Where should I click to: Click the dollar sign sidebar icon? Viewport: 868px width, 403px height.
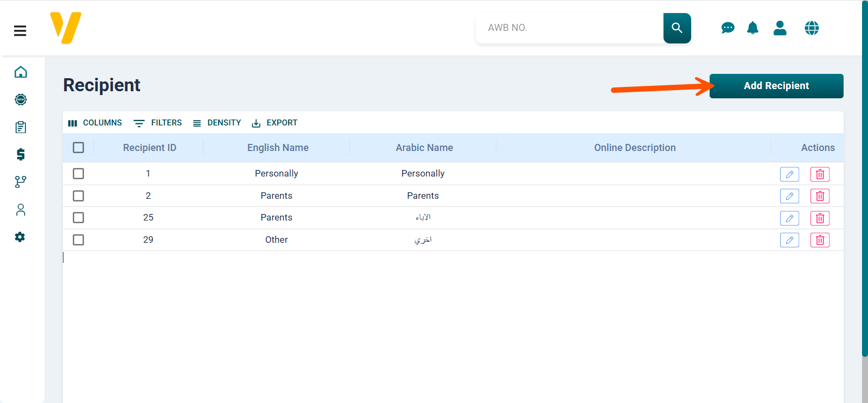pos(21,154)
